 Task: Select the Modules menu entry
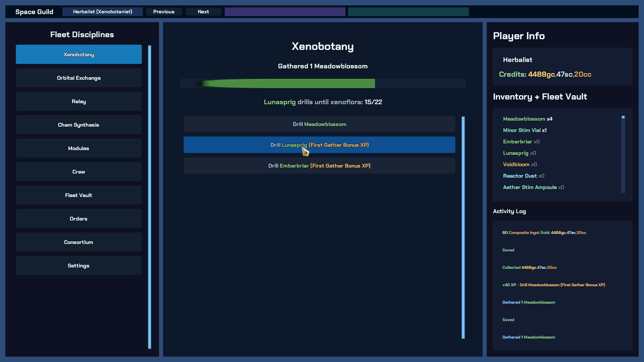78,148
